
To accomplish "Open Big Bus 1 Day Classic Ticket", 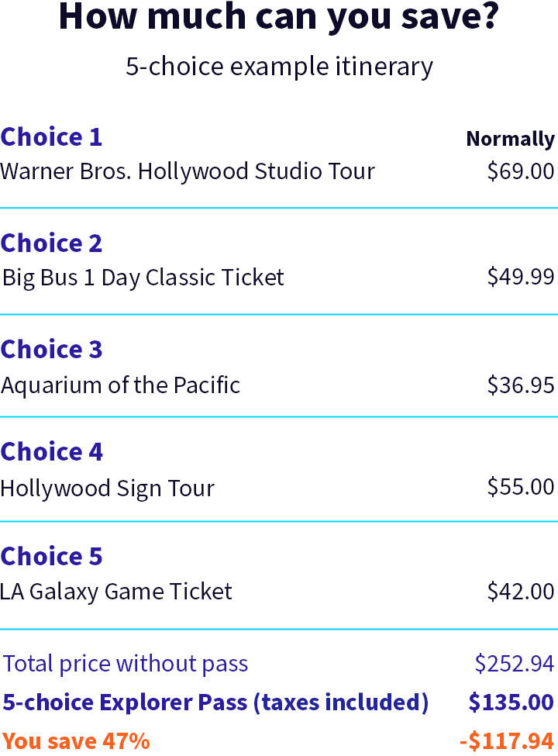I will [x=143, y=278].
